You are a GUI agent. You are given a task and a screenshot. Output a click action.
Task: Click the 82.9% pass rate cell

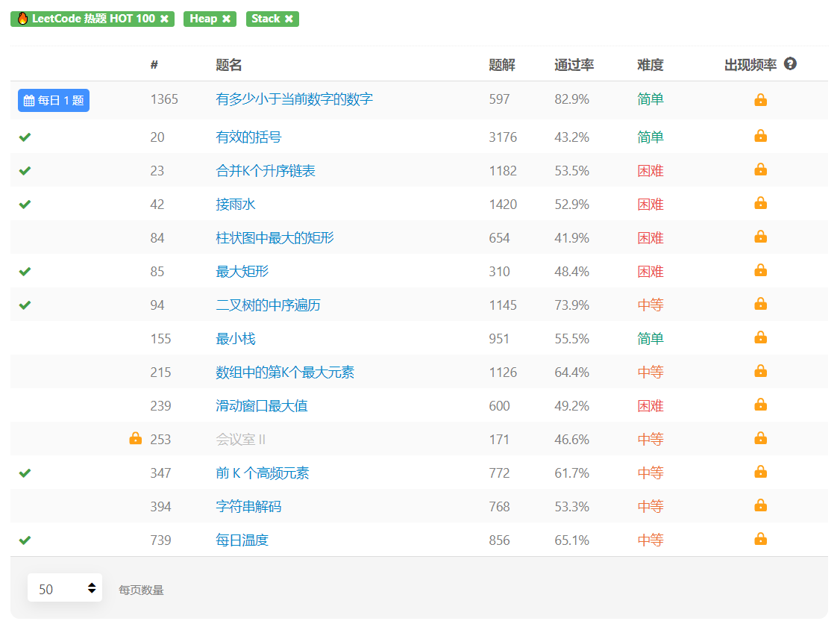[x=571, y=99]
